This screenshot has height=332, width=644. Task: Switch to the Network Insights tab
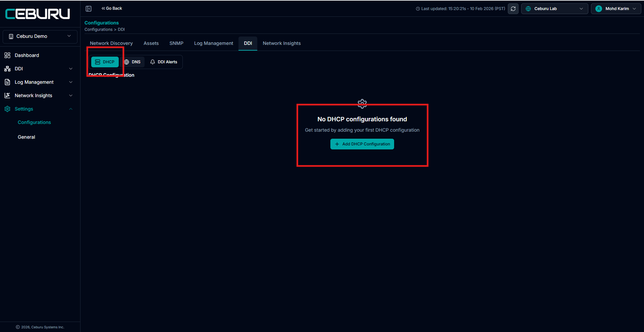coord(282,43)
